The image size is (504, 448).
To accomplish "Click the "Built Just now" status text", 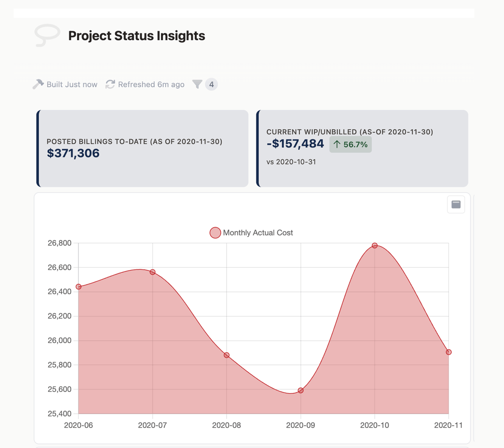I will tap(72, 84).
